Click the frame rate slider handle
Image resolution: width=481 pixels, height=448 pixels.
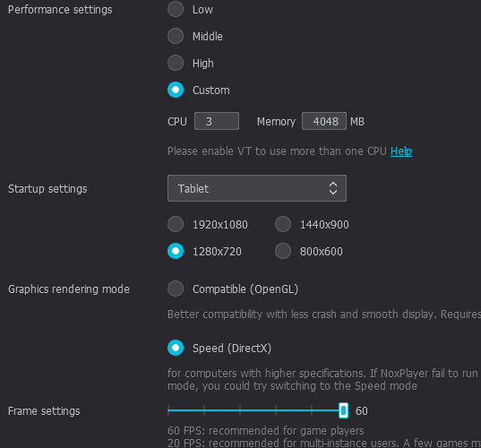343,410
